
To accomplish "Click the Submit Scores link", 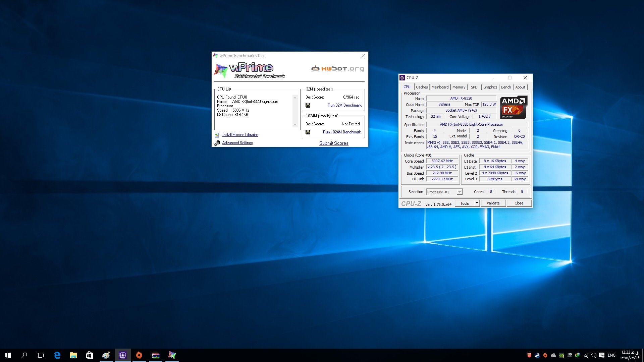I will coord(334,143).
